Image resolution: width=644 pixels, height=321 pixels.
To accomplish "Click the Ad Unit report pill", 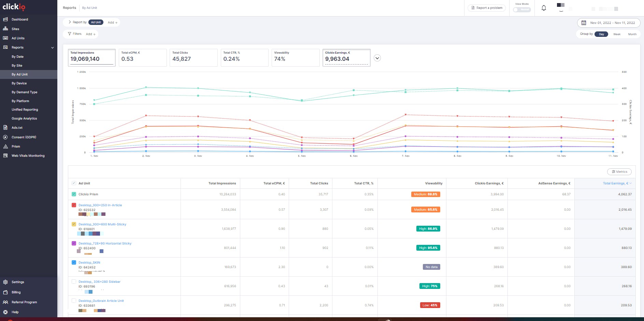I will pos(96,22).
